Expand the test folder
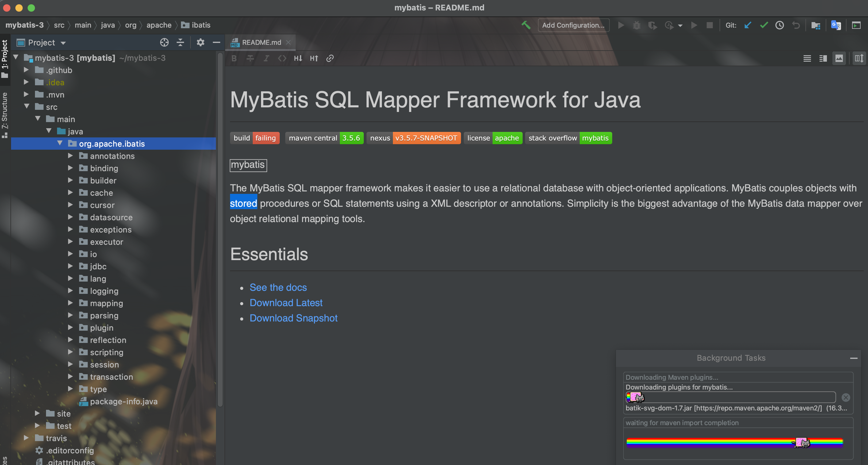 [37, 425]
